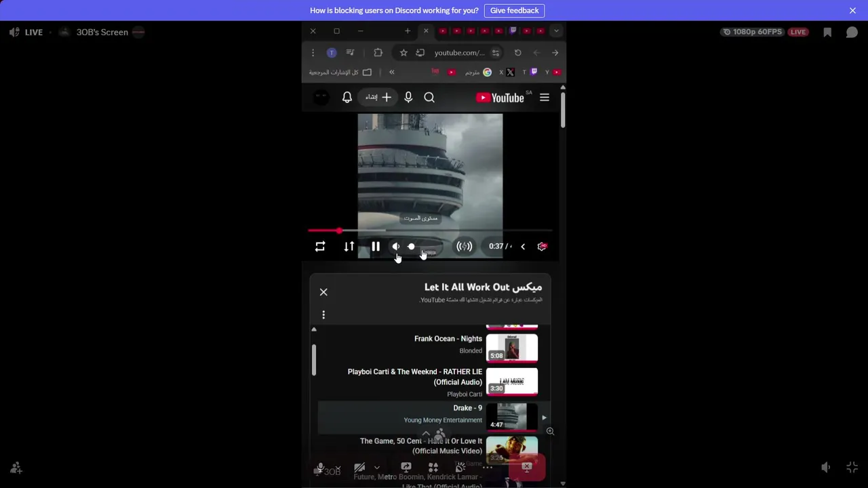Seek on the red video progress bar
The image size is (868, 488).
click(x=430, y=231)
